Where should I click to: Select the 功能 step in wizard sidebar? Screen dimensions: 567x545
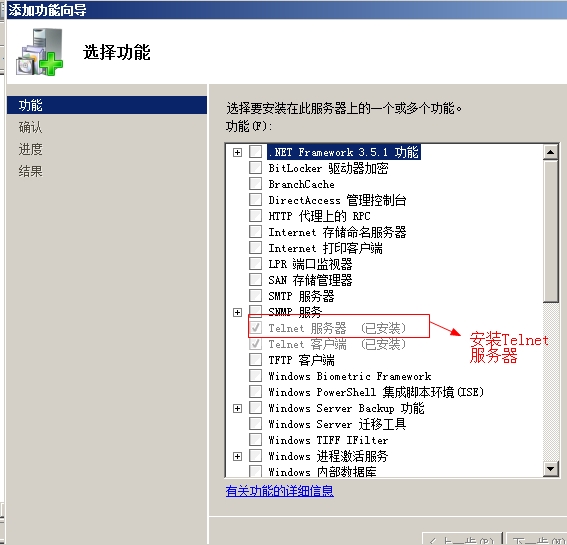point(107,105)
